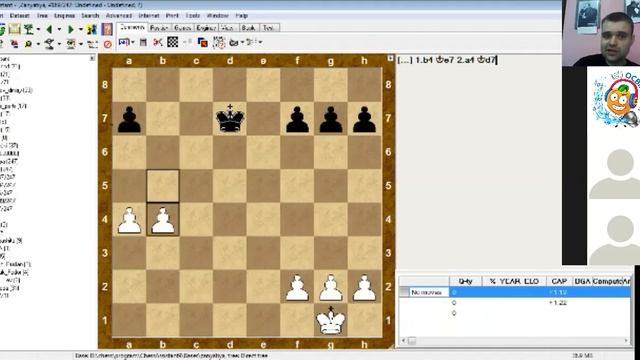The width and height of the screenshot is (640, 360).
Task: Click move 1.b4 in the notation
Action: click(424, 60)
